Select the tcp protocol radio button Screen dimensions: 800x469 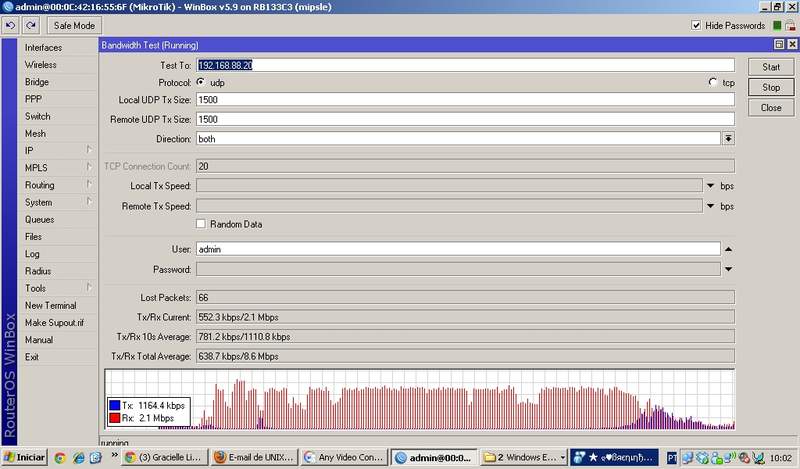coord(713,82)
